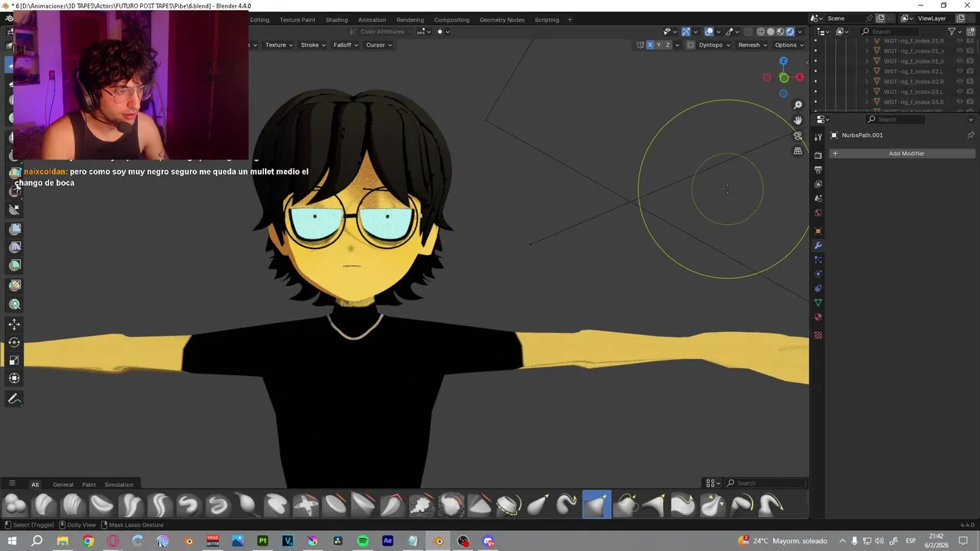
Task: Select the Rotate tool in toolbar
Action: click(x=15, y=342)
